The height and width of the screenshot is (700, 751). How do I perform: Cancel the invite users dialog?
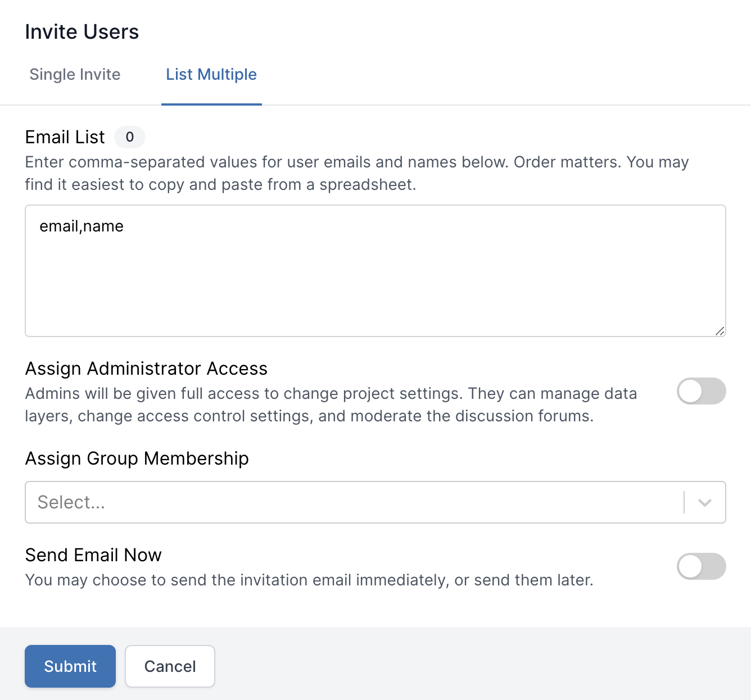tap(170, 666)
